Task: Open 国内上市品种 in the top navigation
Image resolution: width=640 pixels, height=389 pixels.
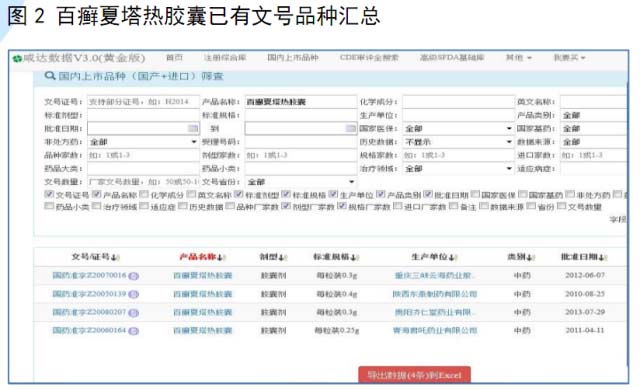Action: pos(293,58)
